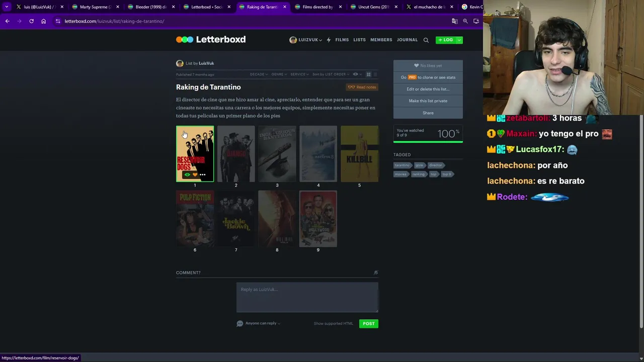Click the 'top 9' tag
Screen dimensions: 644x362
pyautogui.click(x=446, y=174)
